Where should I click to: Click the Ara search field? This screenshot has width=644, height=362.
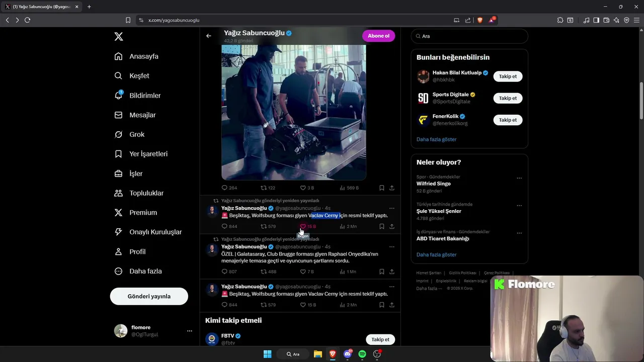[x=469, y=36]
